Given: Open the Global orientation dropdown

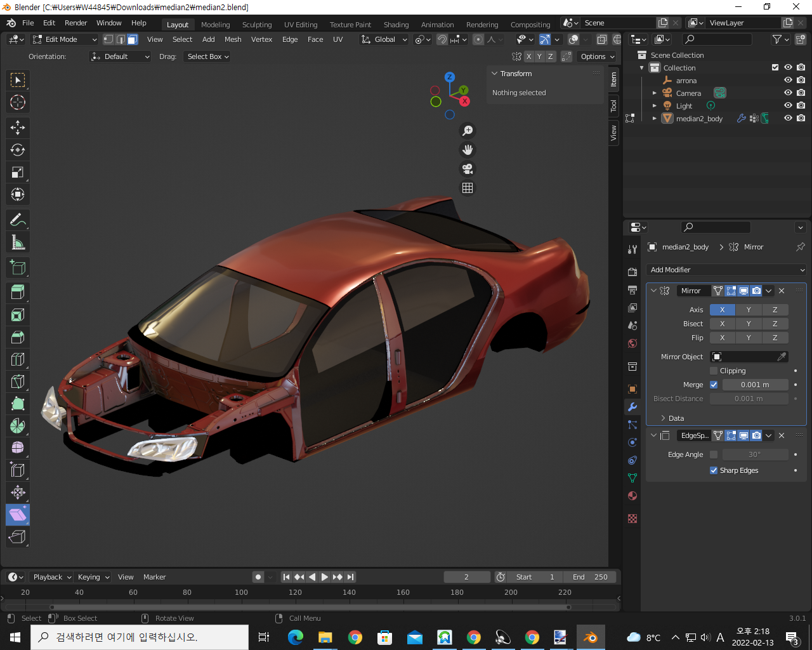Looking at the screenshot, I should click(x=384, y=39).
